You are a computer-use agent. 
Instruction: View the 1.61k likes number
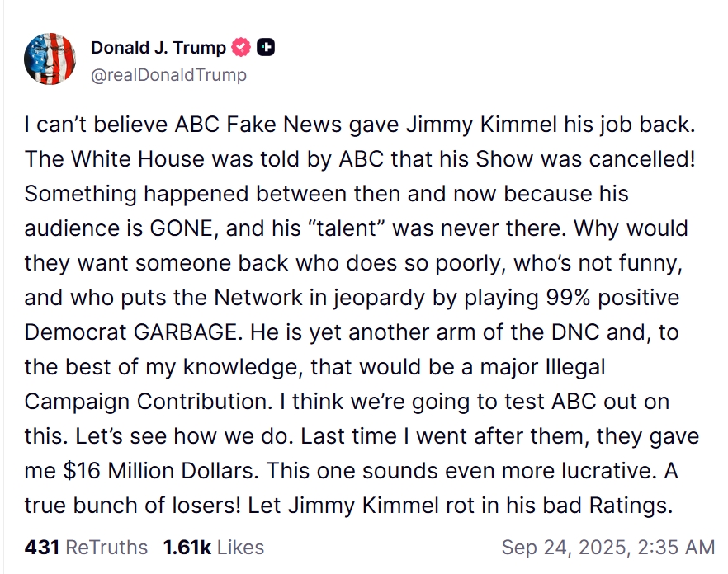click(187, 548)
